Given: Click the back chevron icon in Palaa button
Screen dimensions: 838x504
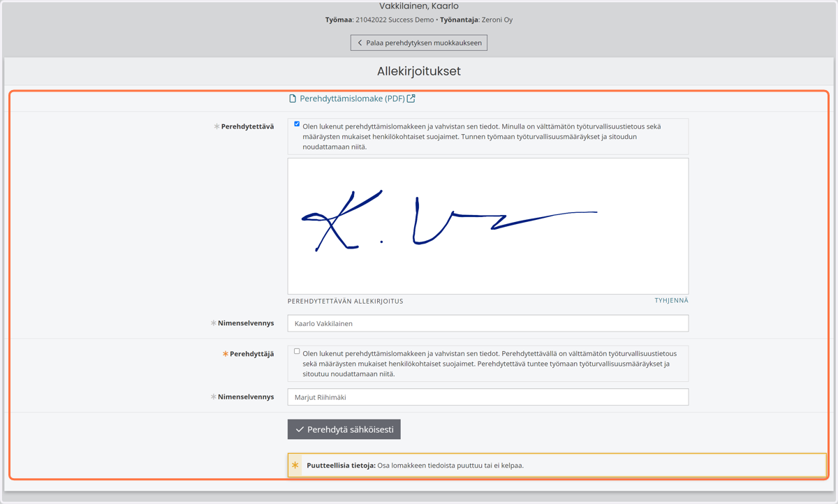Looking at the screenshot, I should point(360,43).
